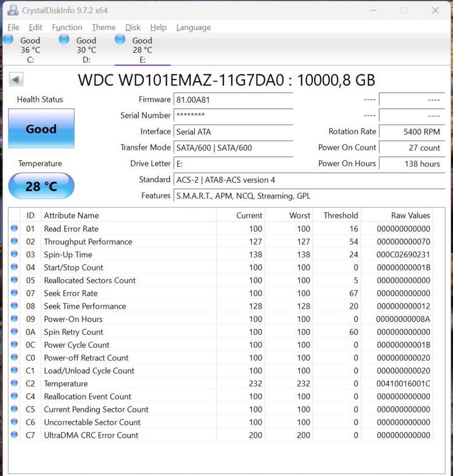
Task: Click the status dot for UltraDMA CRC Error Count
Action: click(x=14, y=434)
